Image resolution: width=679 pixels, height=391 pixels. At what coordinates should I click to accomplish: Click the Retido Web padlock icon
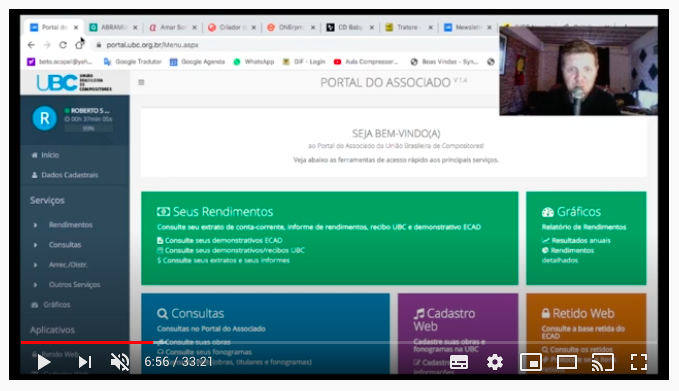coord(546,313)
